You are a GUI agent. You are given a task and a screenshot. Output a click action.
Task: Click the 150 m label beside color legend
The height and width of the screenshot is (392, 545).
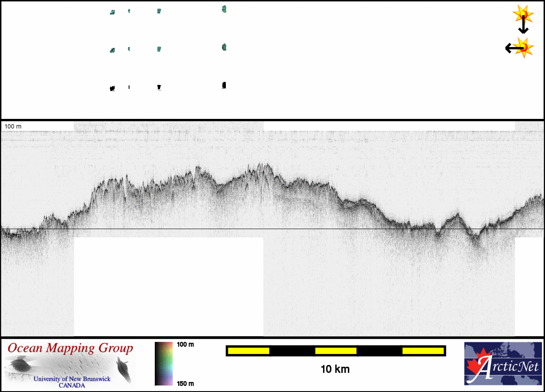click(x=185, y=384)
